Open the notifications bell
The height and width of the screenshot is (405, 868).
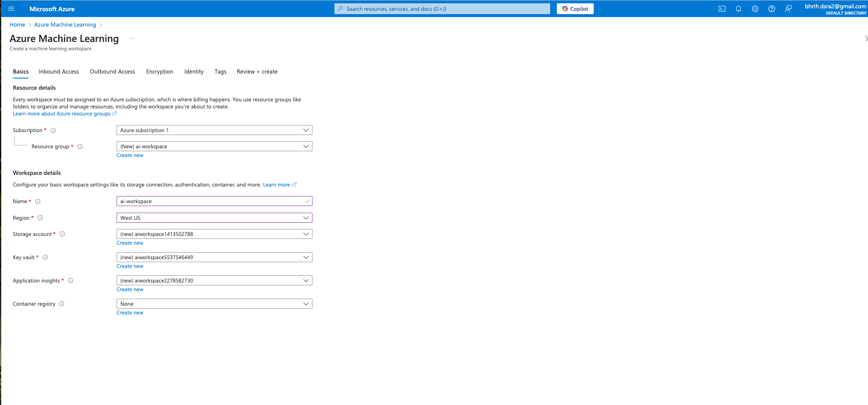[x=739, y=9]
